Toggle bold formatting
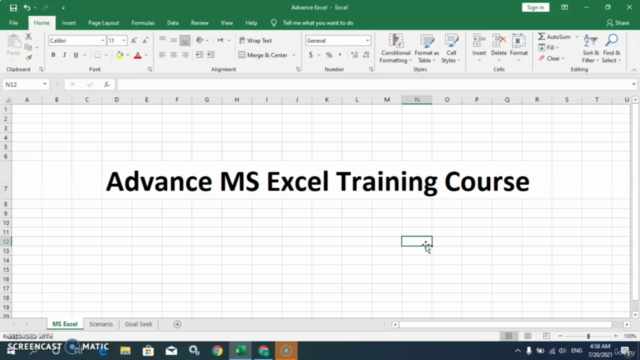 click(53, 55)
